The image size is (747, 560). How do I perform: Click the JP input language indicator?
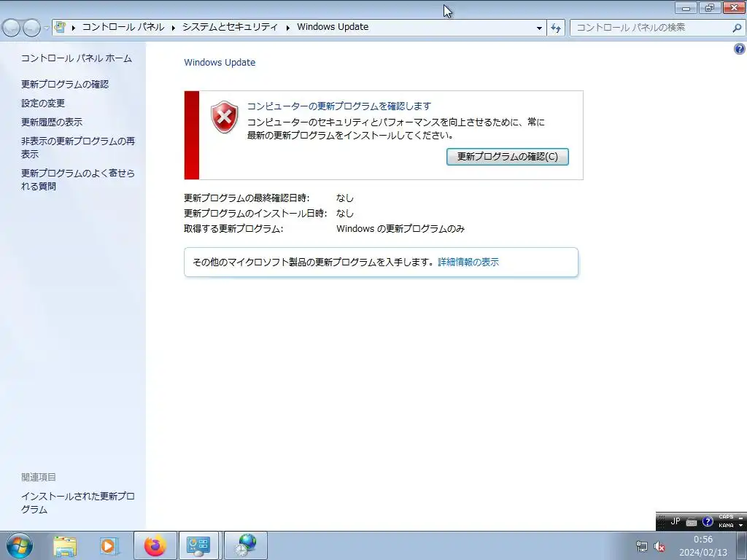[675, 521]
